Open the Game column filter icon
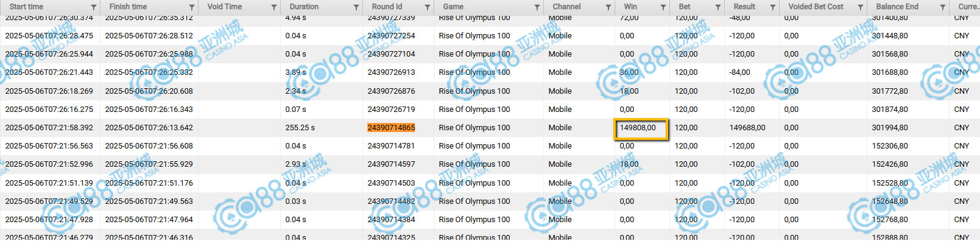980x241 pixels. click(537, 7)
